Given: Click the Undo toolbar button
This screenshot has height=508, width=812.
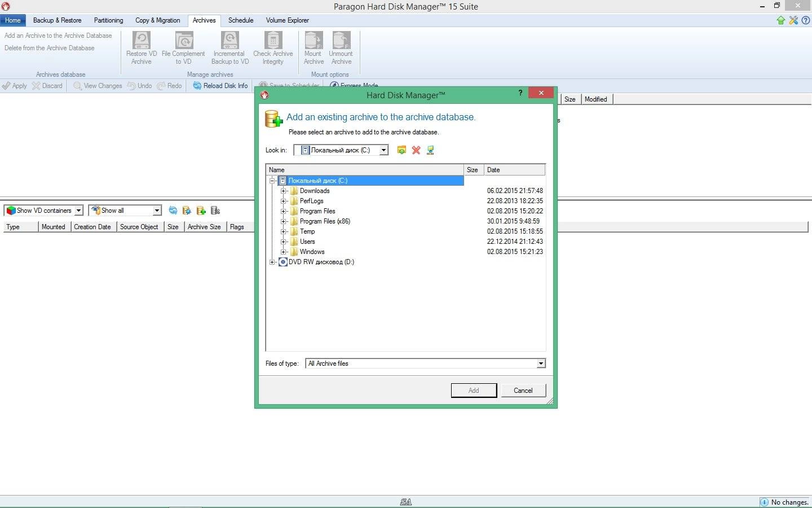Looking at the screenshot, I should point(139,86).
